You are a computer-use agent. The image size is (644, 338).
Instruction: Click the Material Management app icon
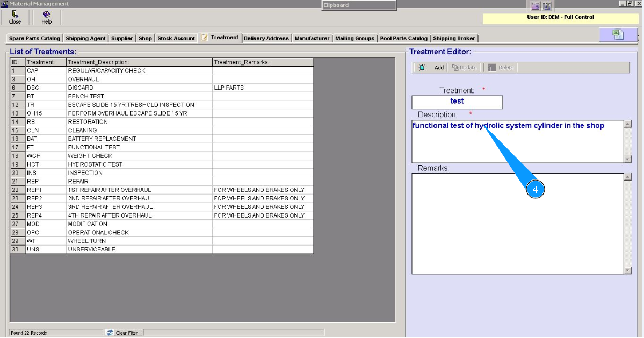click(x=4, y=4)
